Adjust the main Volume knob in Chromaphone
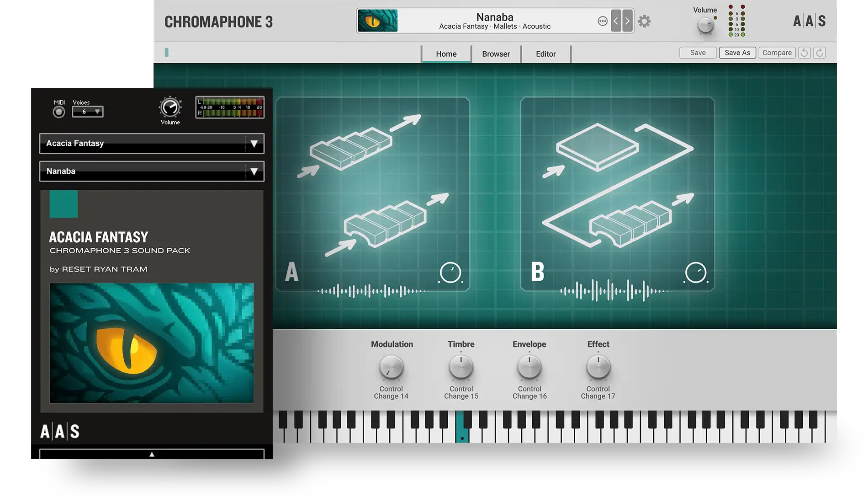Image resolution: width=868 pixels, height=503 pixels. [x=706, y=26]
